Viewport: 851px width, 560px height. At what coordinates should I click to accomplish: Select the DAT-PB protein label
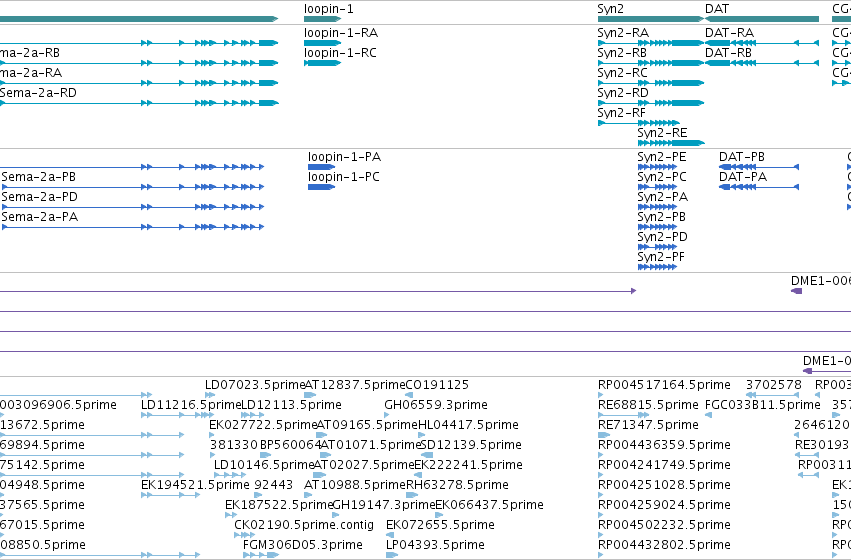point(742,157)
